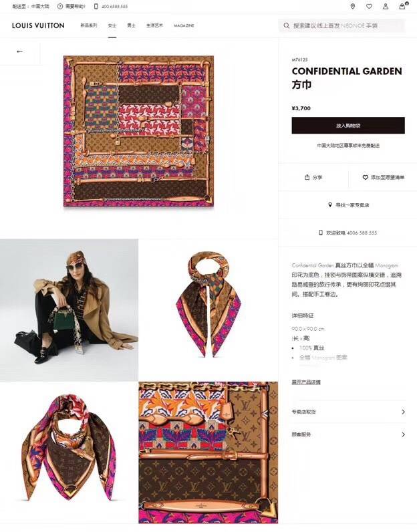Open the model wearing scarf photo
Viewport: 417px width, 532px height.
tap(69, 310)
